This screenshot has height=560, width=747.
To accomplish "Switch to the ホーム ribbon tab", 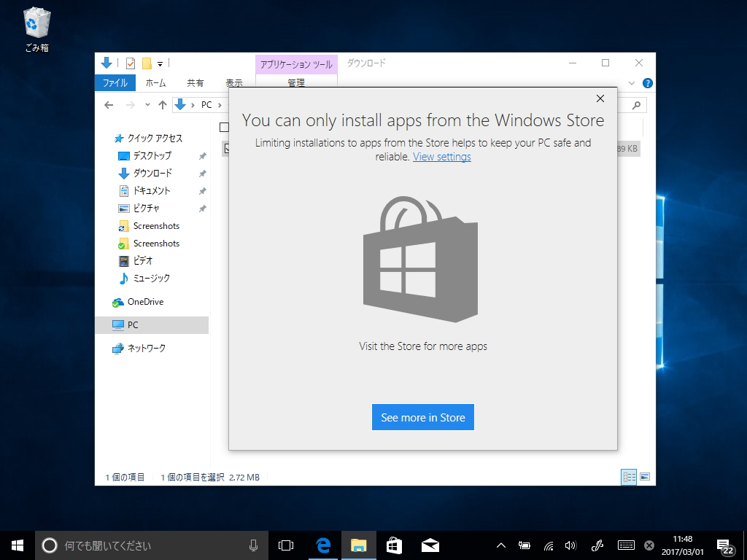I will 156,82.
